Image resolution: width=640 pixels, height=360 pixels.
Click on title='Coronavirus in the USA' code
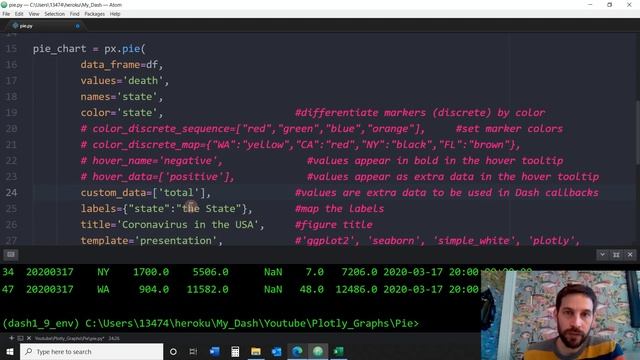pos(172,224)
